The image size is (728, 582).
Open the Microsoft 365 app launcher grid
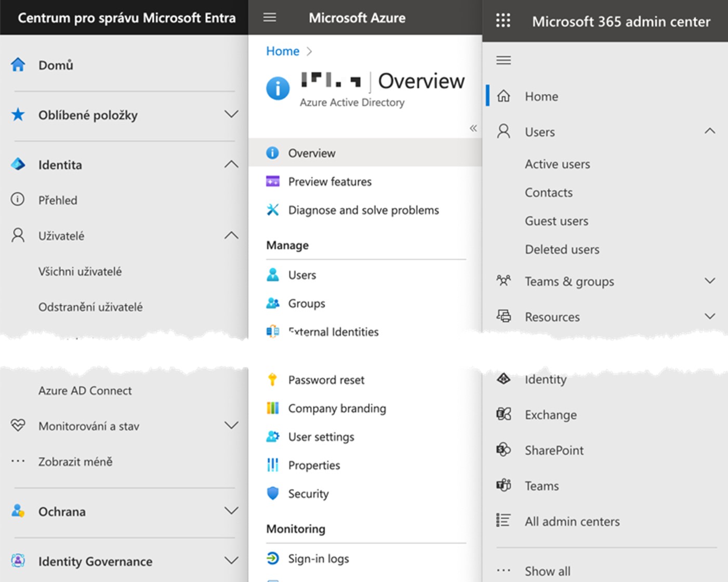pyautogui.click(x=503, y=21)
